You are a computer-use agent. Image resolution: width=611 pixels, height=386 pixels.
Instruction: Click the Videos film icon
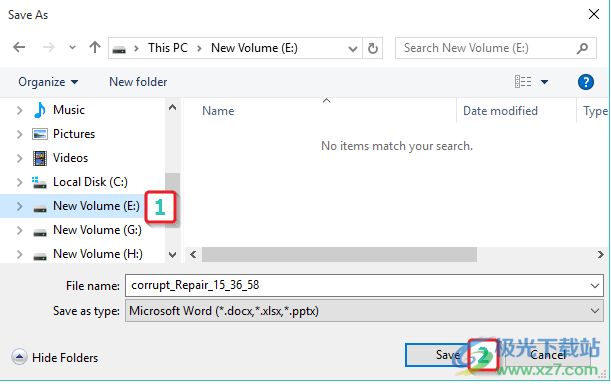pyautogui.click(x=39, y=159)
